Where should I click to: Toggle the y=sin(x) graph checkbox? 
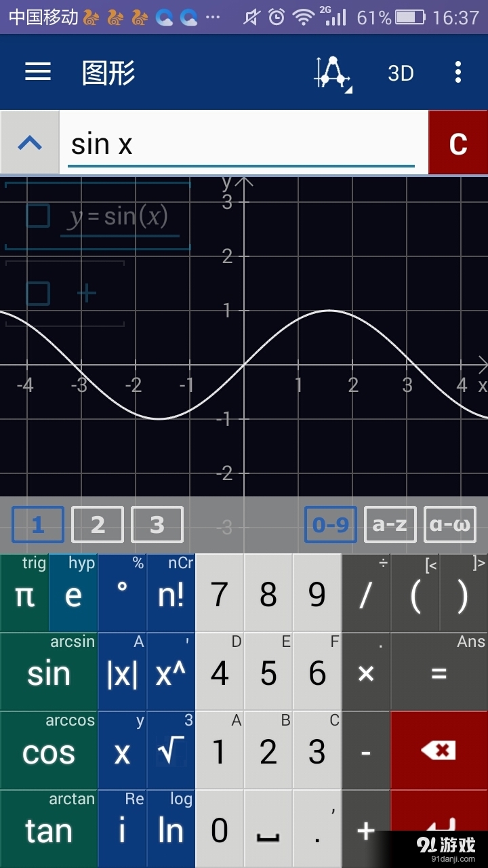(x=38, y=216)
